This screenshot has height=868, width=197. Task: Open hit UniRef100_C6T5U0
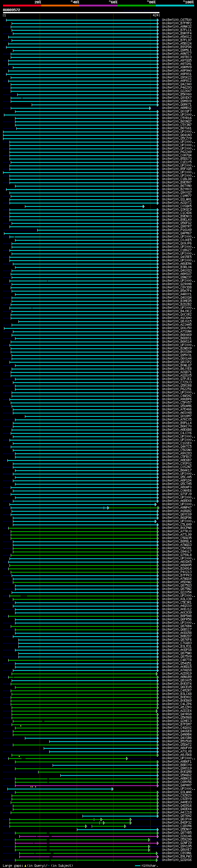(x=176, y=20)
